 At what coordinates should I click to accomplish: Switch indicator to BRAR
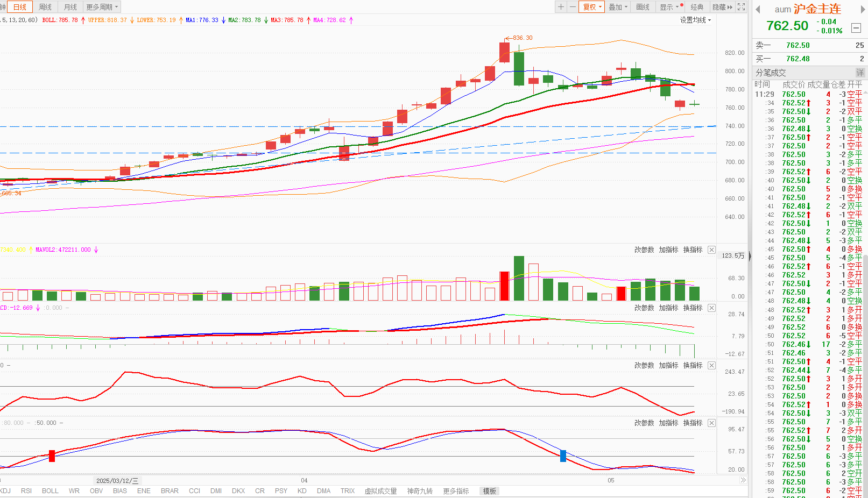pyautogui.click(x=170, y=491)
